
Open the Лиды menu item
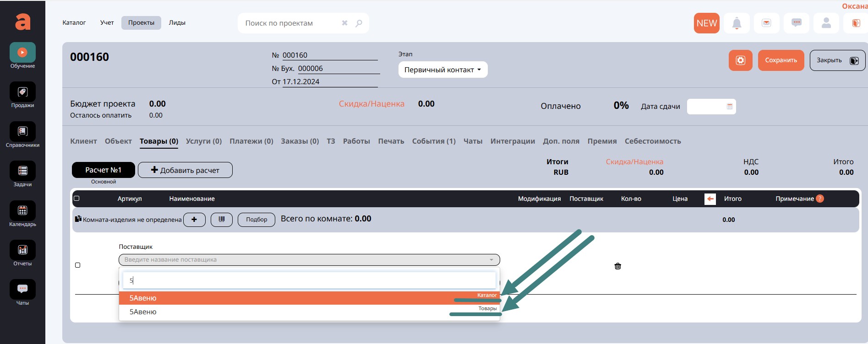pyautogui.click(x=177, y=23)
